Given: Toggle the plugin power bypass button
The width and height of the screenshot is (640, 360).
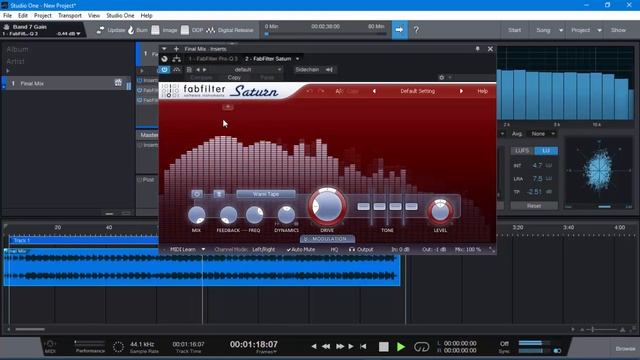Looking at the screenshot, I should click(x=164, y=70).
